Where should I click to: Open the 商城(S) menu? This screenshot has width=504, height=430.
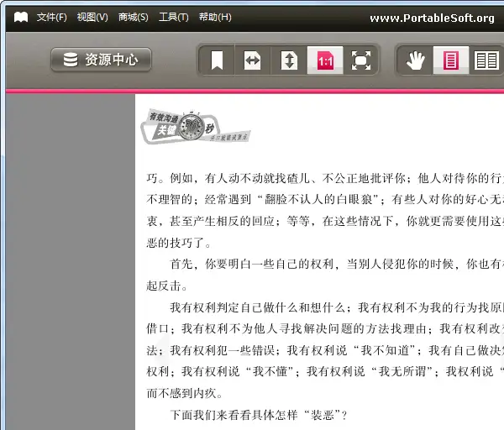134,17
